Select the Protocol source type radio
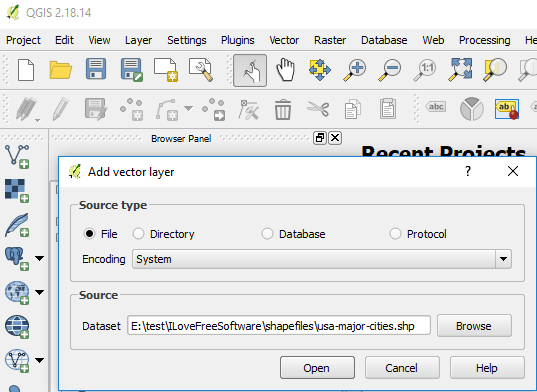537x392 pixels. (395, 234)
